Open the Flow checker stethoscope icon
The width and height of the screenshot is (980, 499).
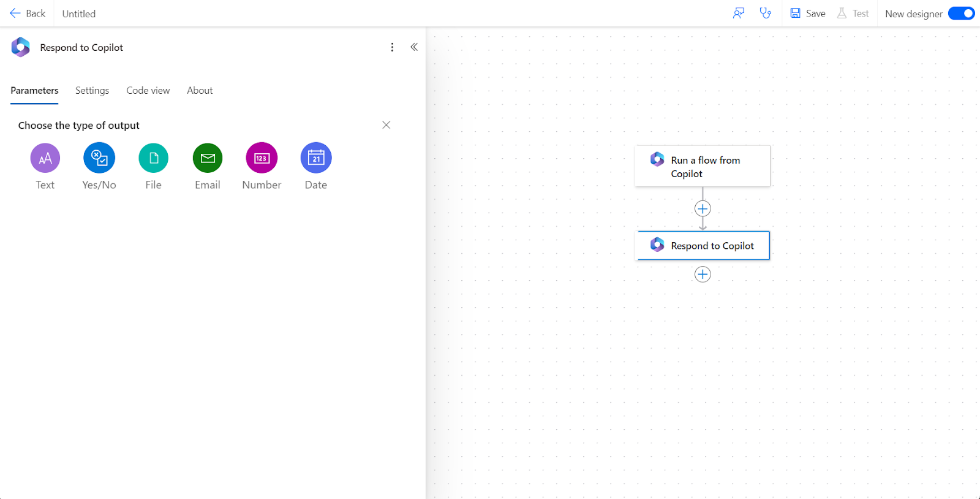coord(766,13)
